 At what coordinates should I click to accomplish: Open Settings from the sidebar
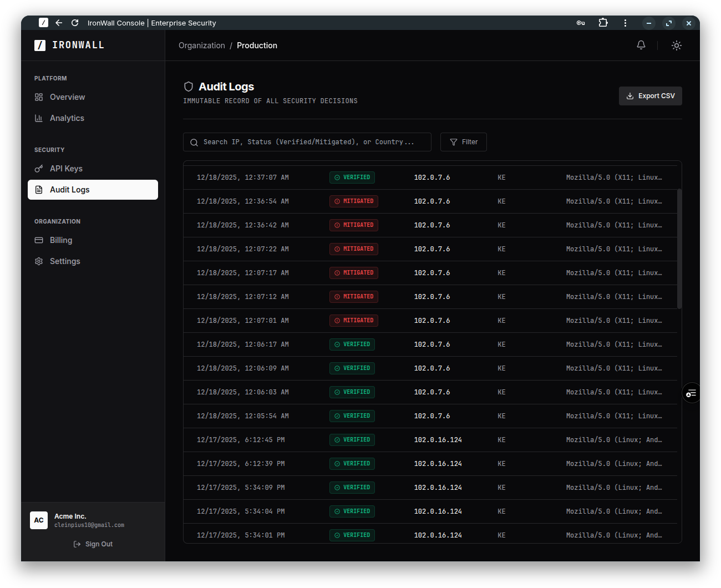click(x=65, y=261)
